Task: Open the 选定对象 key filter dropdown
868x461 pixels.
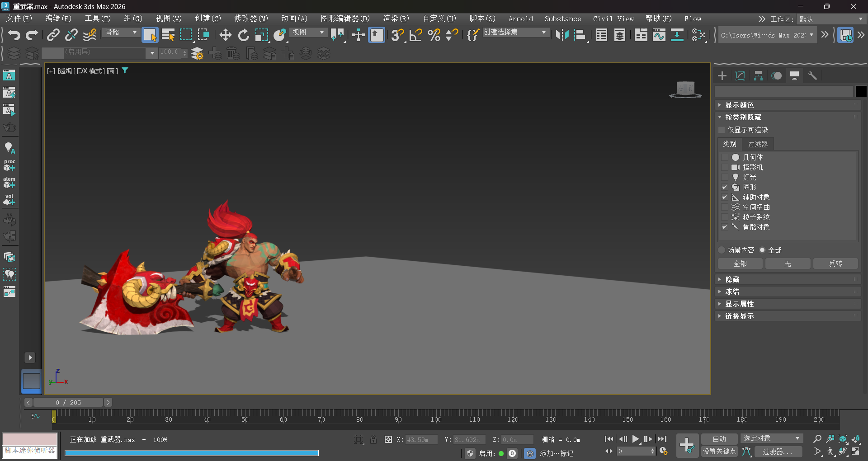Action: click(x=771, y=438)
